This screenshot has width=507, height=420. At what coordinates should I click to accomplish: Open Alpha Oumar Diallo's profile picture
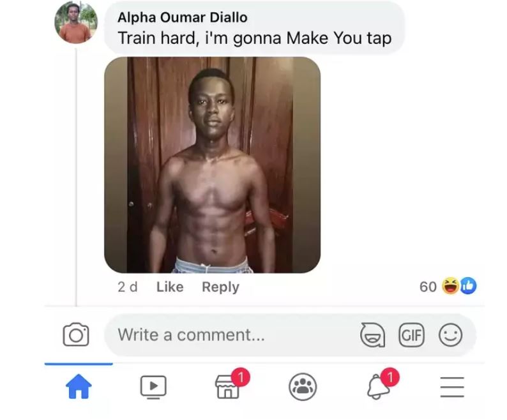(76, 22)
